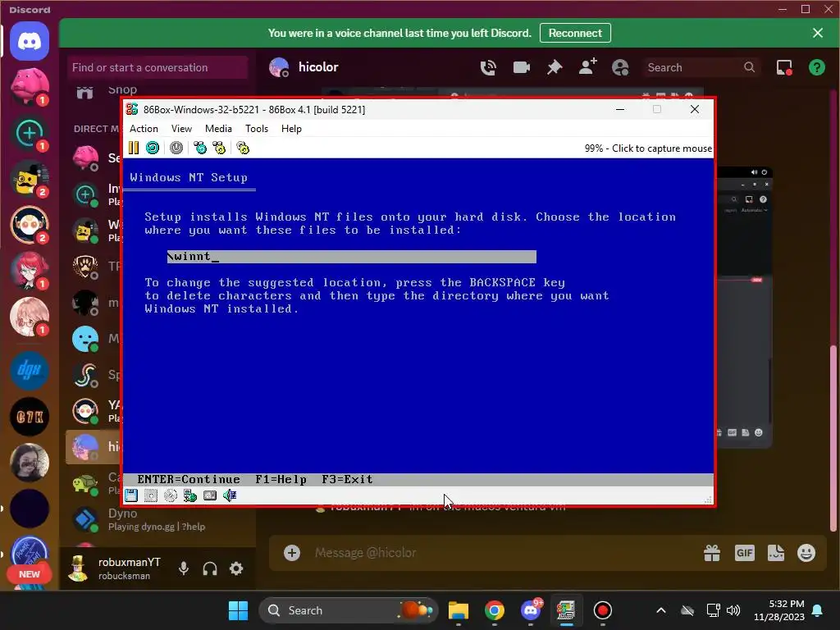Open the clock showing 5:32 PM
Screen dimensions: 840x630
(779, 610)
